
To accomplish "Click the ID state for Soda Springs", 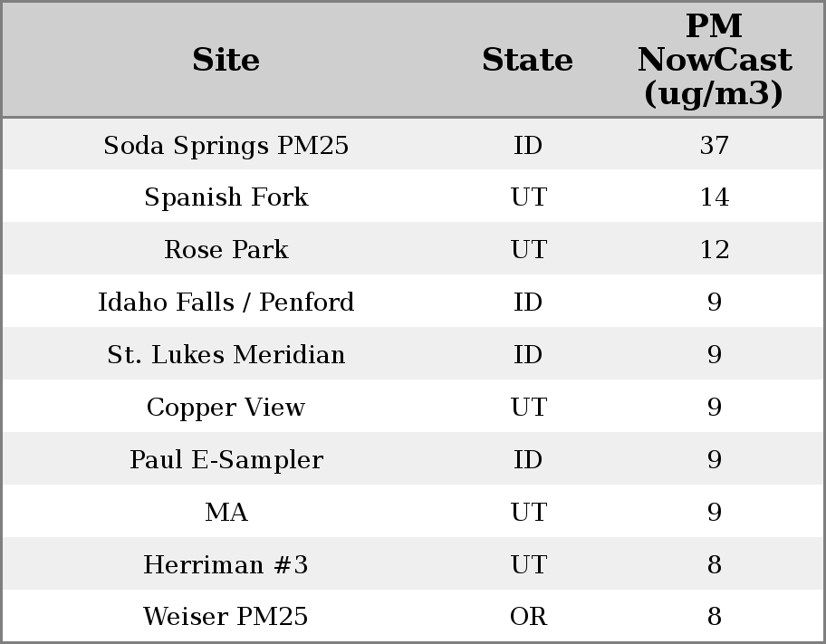I will pyautogui.click(x=528, y=145).
